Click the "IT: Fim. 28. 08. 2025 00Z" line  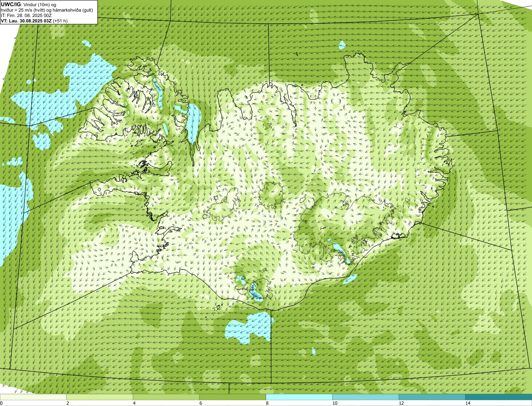(26, 15)
